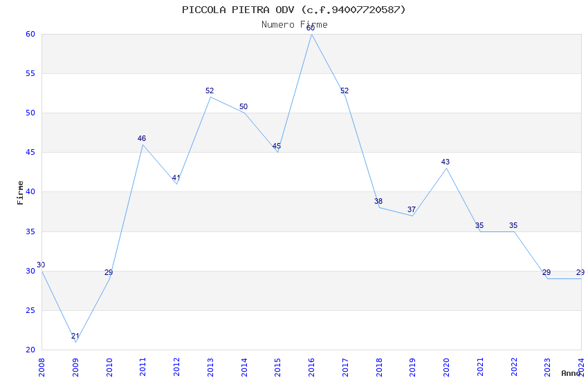Click the data point labeled 45

point(277,152)
